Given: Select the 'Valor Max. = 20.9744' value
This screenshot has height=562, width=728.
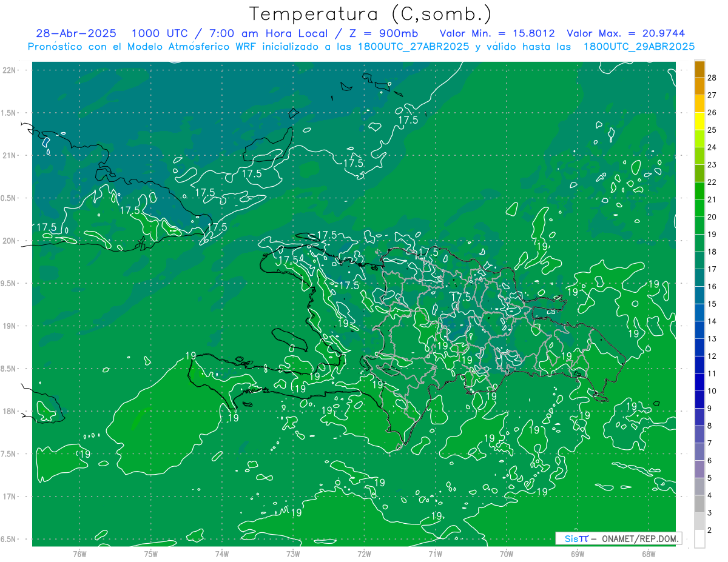Looking at the screenshot, I should click(x=626, y=33).
